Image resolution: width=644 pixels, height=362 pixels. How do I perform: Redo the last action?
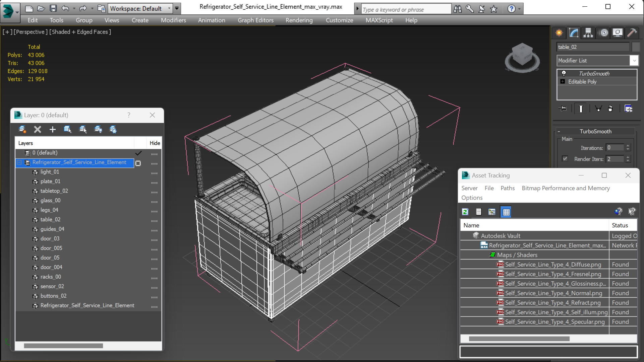pos(83,8)
